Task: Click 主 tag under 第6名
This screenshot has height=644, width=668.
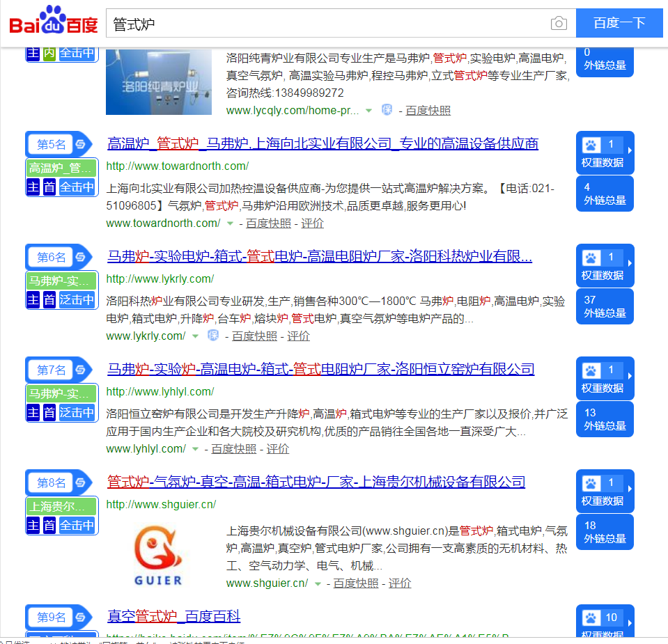Action: click(x=33, y=300)
